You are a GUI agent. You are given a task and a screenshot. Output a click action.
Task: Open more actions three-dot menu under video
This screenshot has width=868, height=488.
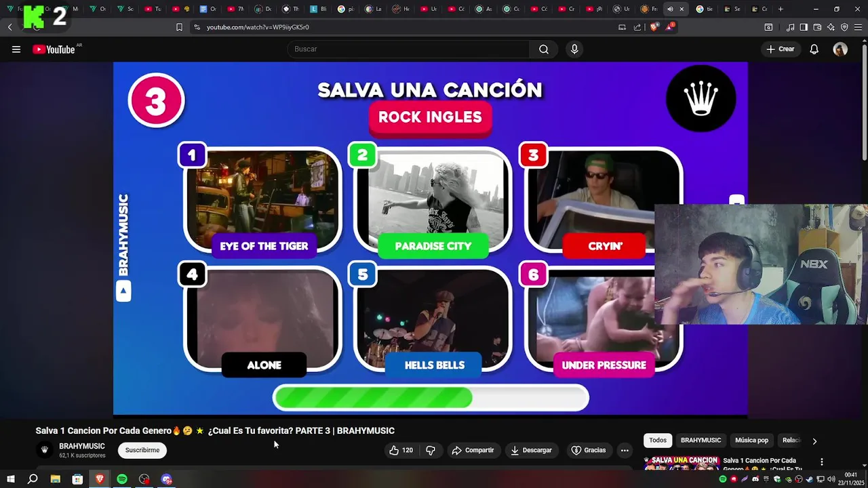[625, 450]
